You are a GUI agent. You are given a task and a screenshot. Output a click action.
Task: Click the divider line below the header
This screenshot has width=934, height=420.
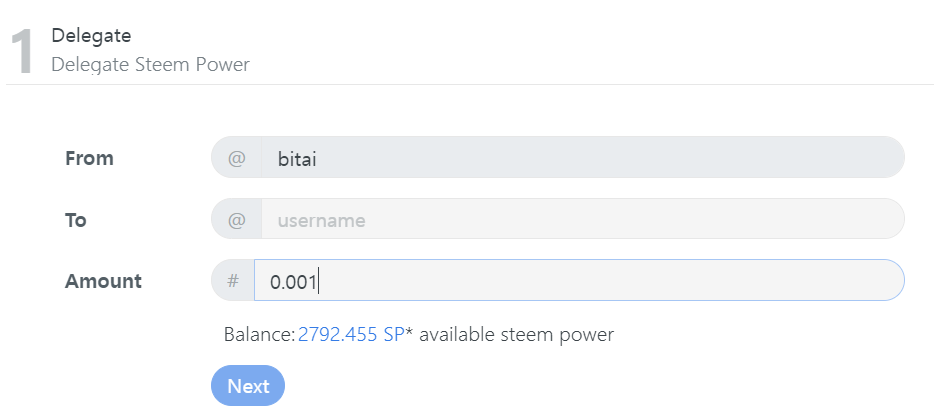470,84
